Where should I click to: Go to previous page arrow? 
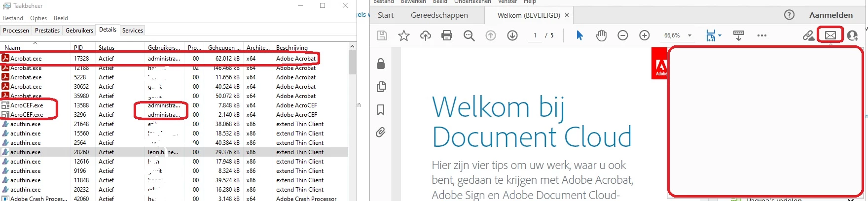(x=491, y=35)
